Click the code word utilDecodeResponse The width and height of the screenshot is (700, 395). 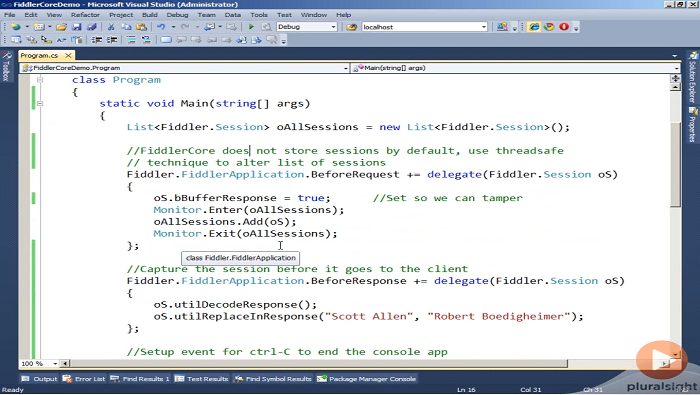pos(235,305)
